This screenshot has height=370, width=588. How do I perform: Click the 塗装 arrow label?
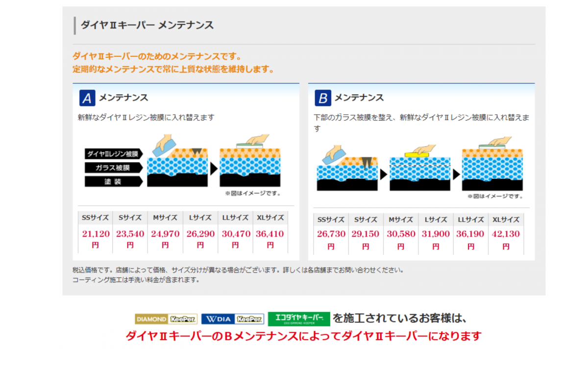click(x=114, y=181)
